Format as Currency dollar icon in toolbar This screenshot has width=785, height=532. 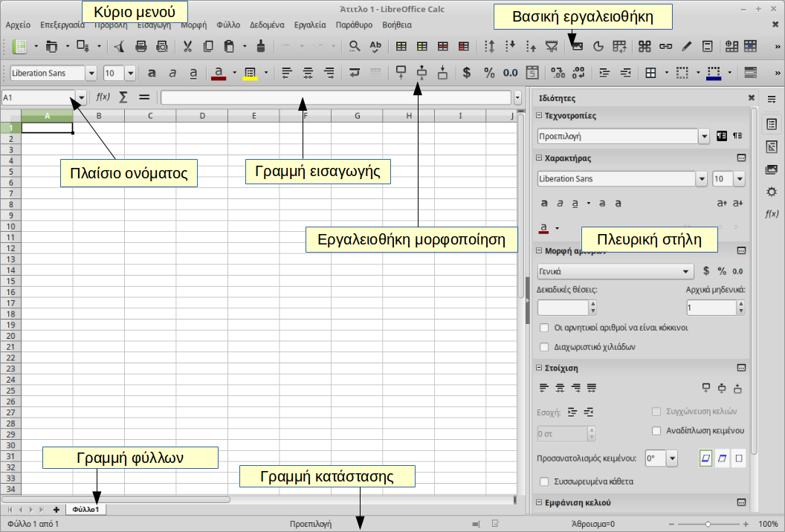tap(467, 73)
